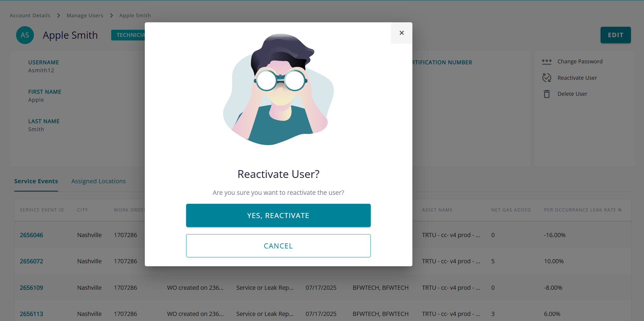Click the Delete User trash icon

point(546,94)
